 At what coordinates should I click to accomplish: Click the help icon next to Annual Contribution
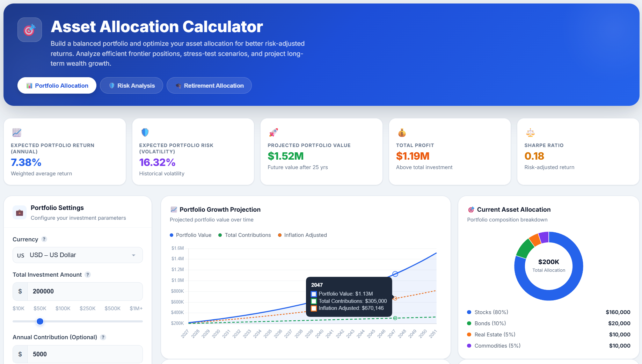(x=103, y=337)
